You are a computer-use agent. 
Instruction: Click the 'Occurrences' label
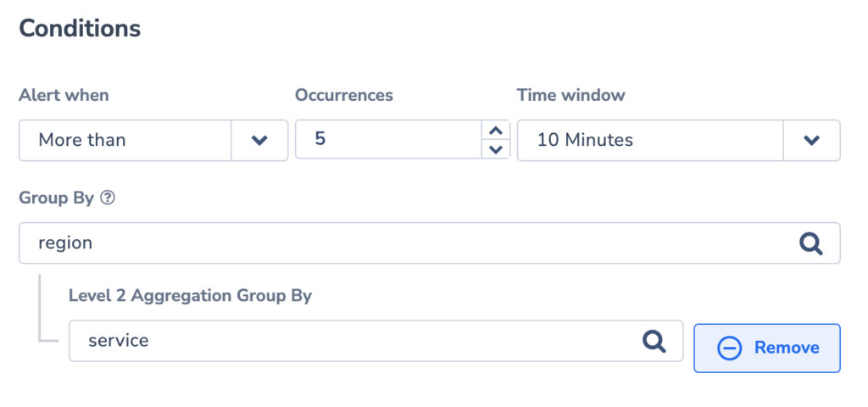(344, 95)
